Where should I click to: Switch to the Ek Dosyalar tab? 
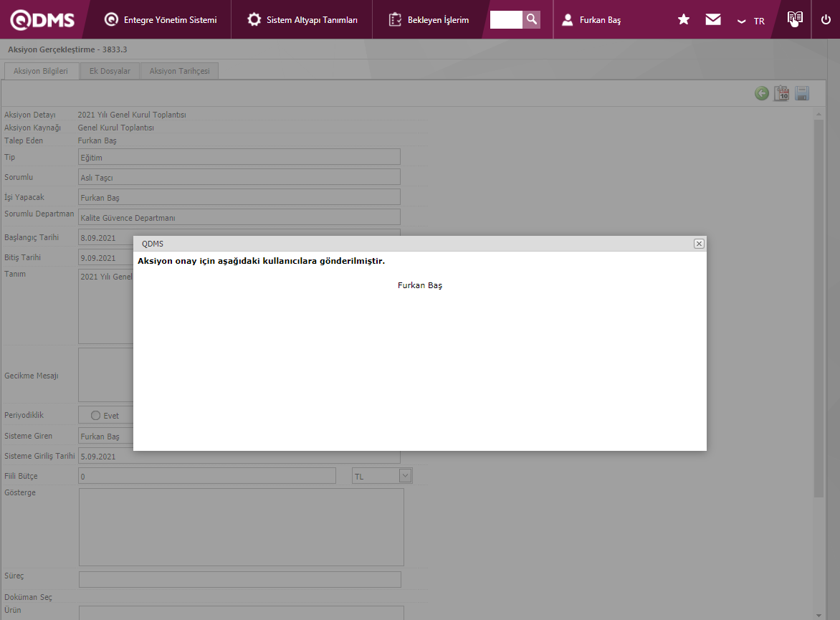[110, 71]
